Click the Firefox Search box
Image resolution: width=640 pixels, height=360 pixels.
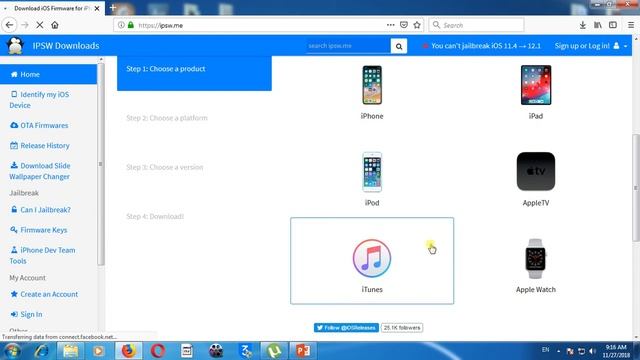tap(476, 25)
